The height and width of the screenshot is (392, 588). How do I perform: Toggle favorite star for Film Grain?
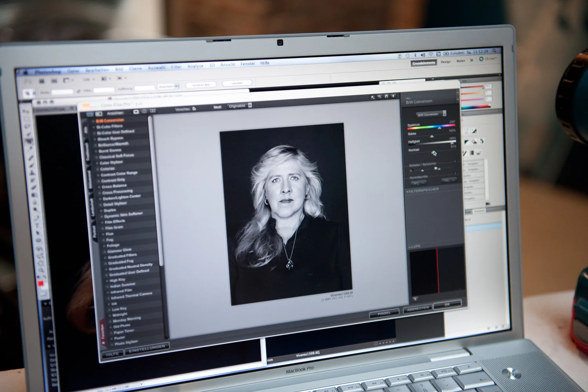click(102, 228)
